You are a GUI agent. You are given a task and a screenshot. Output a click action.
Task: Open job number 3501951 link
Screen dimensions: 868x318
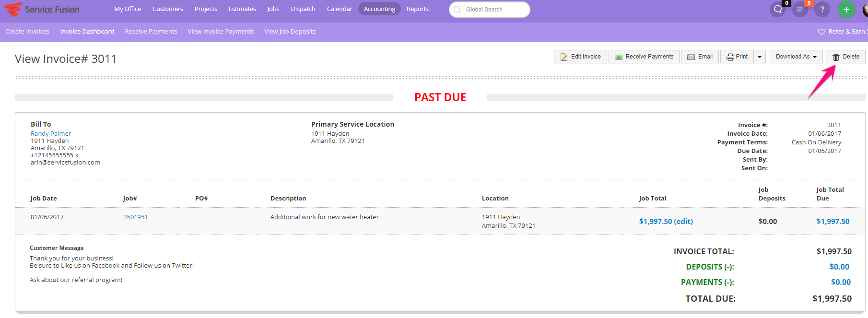[135, 217]
